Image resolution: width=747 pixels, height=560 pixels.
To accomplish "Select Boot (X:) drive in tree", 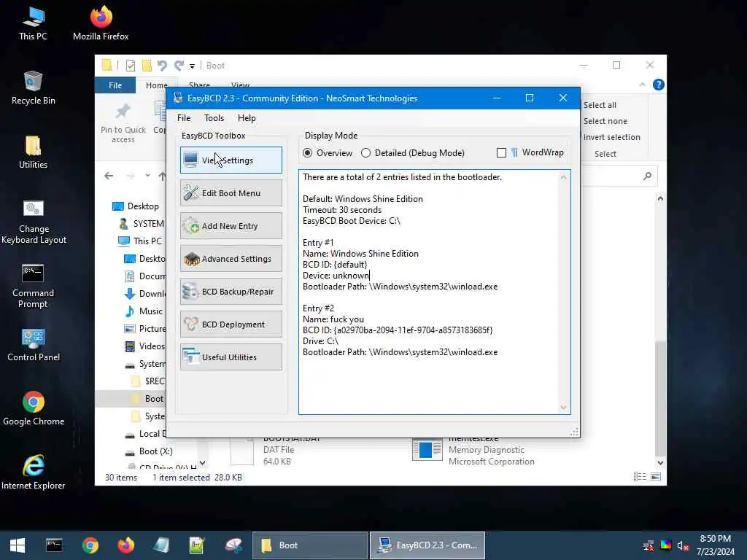I will (149, 451).
